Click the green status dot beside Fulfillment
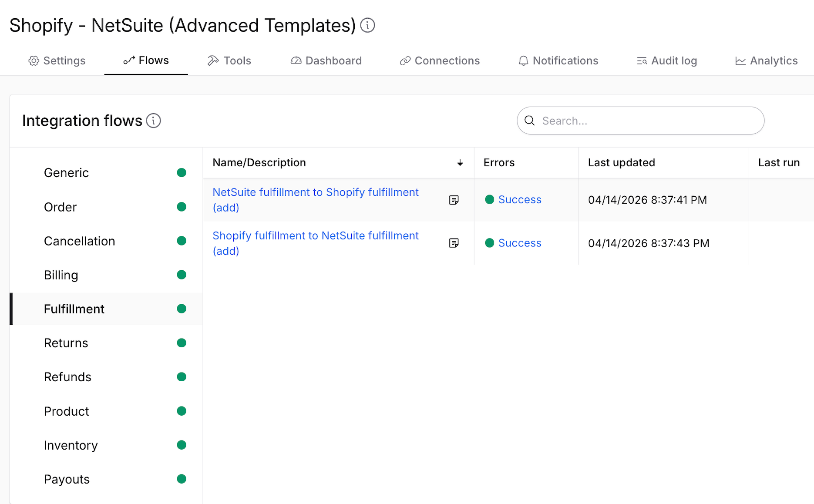Viewport: 814px width, 504px height. click(x=182, y=309)
